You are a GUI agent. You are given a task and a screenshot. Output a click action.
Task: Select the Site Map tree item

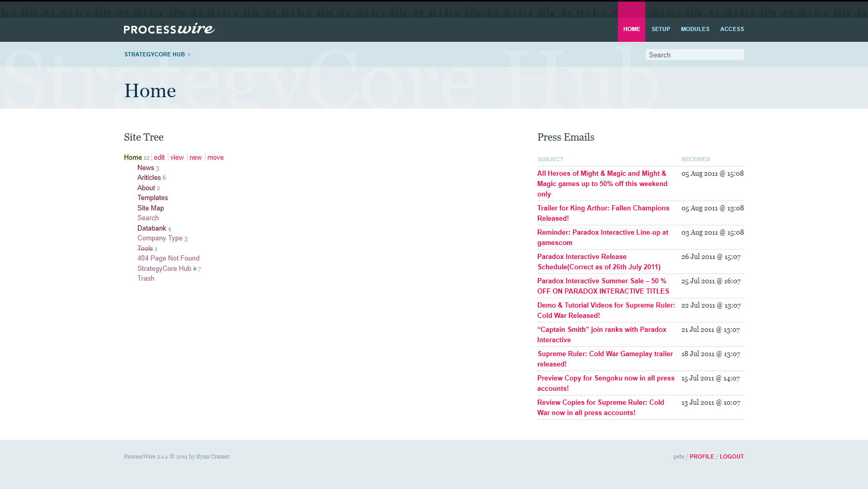point(150,208)
